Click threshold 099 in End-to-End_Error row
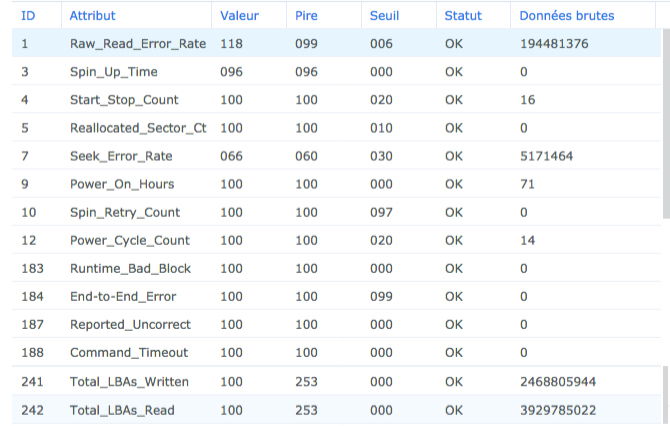670x426 pixels. [x=381, y=297]
